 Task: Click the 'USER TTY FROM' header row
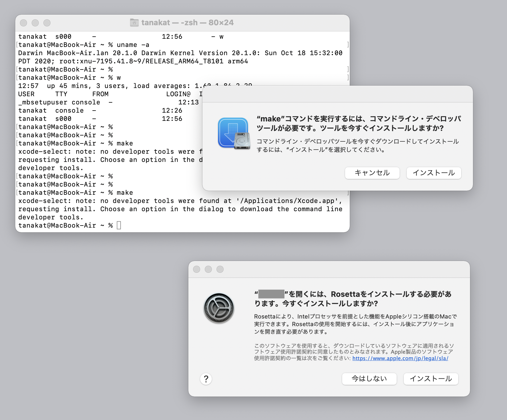[110, 94]
